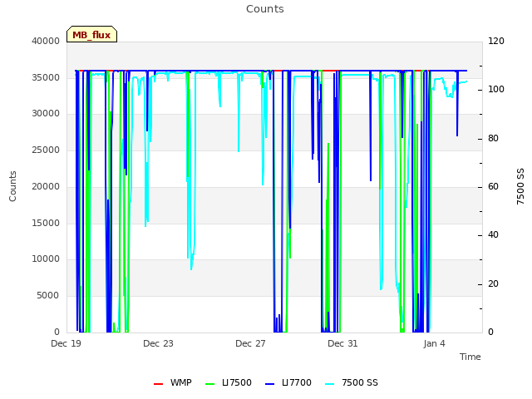Viewport: 532px width, 399px height.
Task: Click the 10000 left axis value
Action: click(46, 259)
